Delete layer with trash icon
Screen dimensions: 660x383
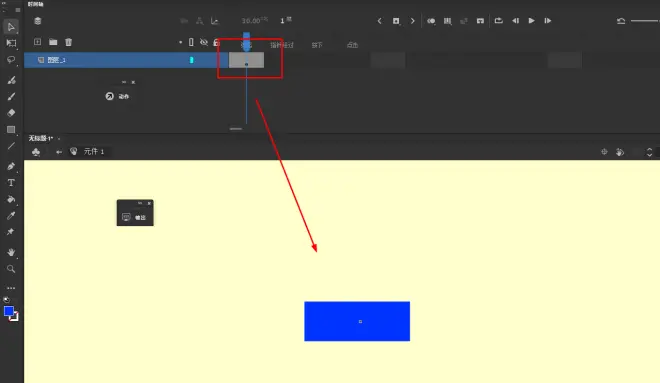pyautogui.click(x=69, y=42)
